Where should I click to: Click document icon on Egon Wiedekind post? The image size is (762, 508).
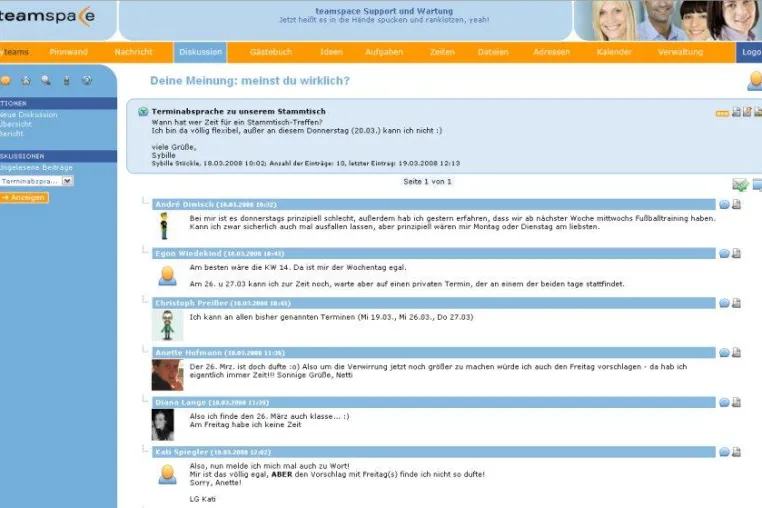coord(737,253)
